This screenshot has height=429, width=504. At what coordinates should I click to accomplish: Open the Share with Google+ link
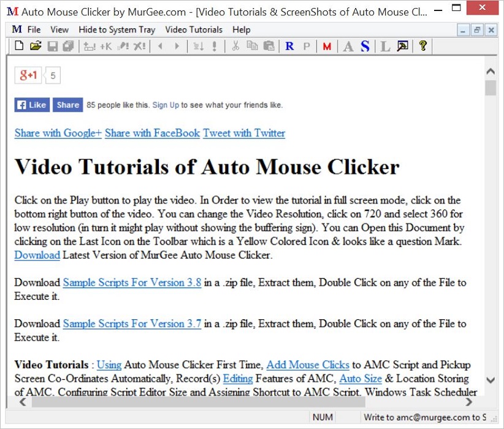[x=58, y=133]
